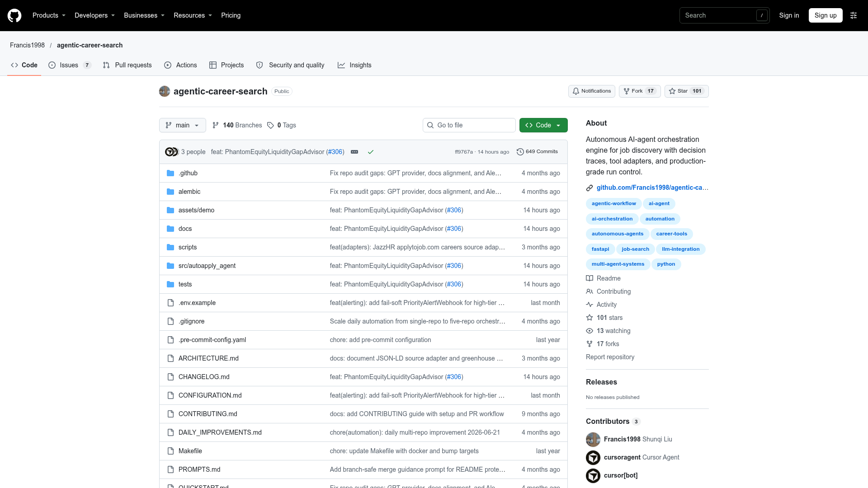Open the Products menu
The image size is (868, 488).
pyautogui.click(x=49, y=15)
